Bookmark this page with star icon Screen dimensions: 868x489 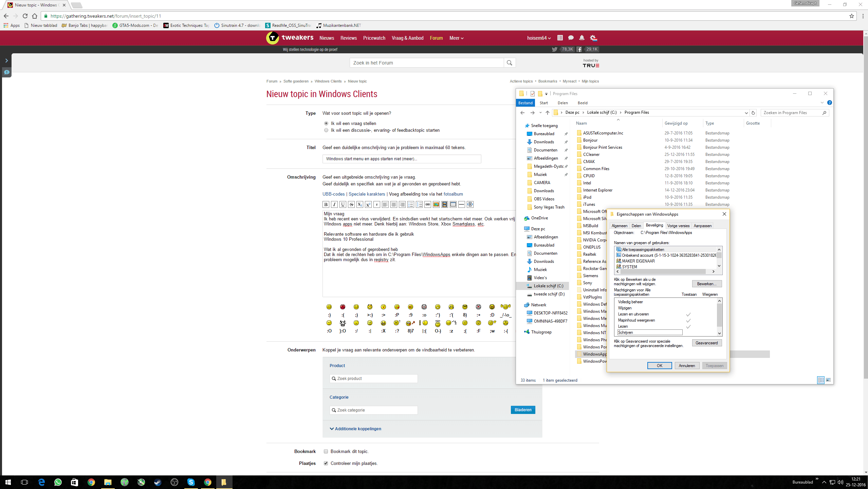[851, 16]
